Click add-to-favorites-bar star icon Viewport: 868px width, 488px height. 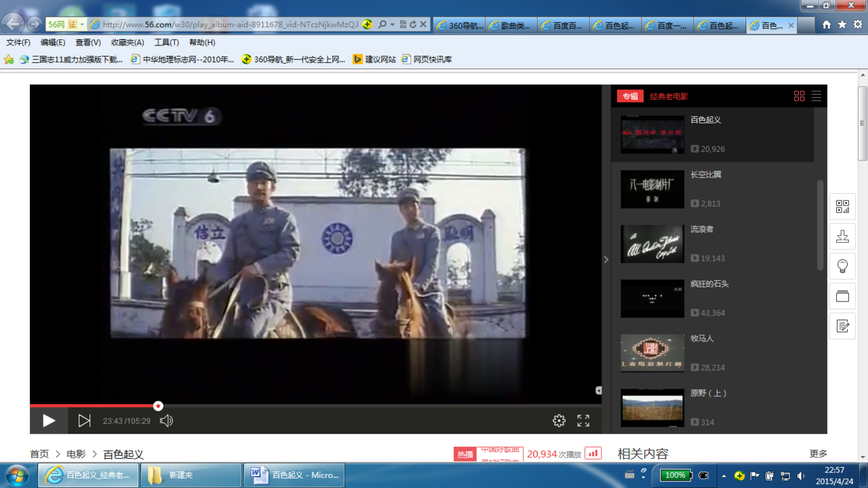point(9,60)
